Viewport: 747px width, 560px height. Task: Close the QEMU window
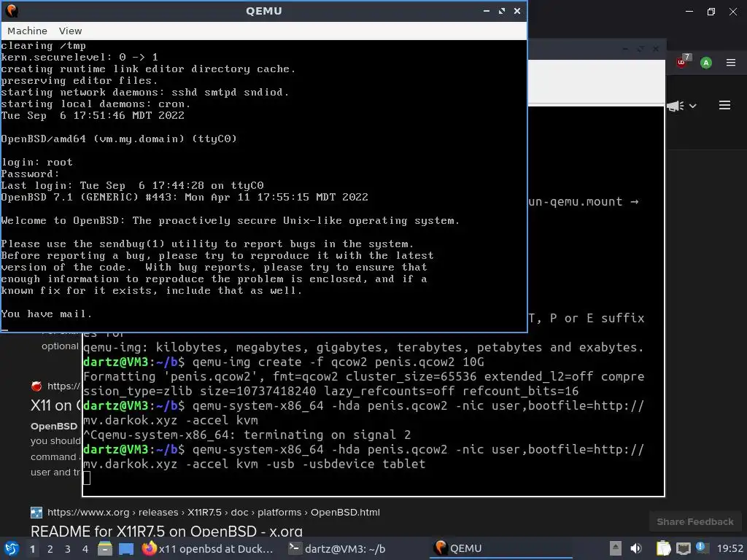pos(517,11)
